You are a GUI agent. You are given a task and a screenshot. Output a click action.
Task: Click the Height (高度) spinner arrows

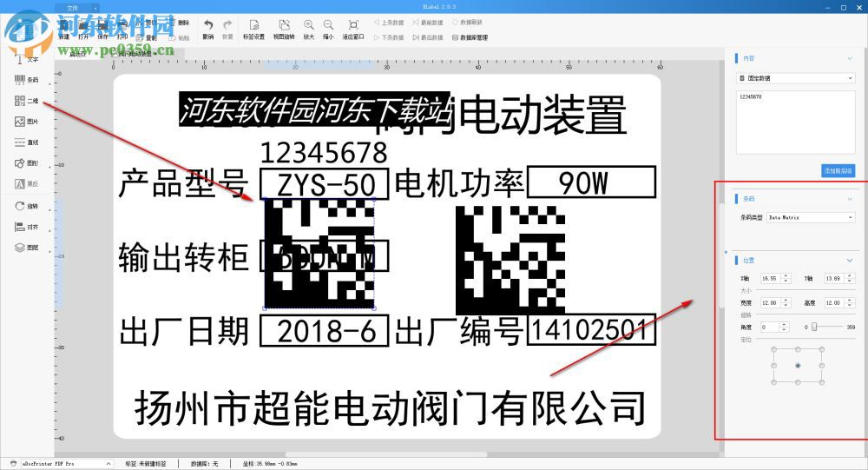tap(850, 302)
